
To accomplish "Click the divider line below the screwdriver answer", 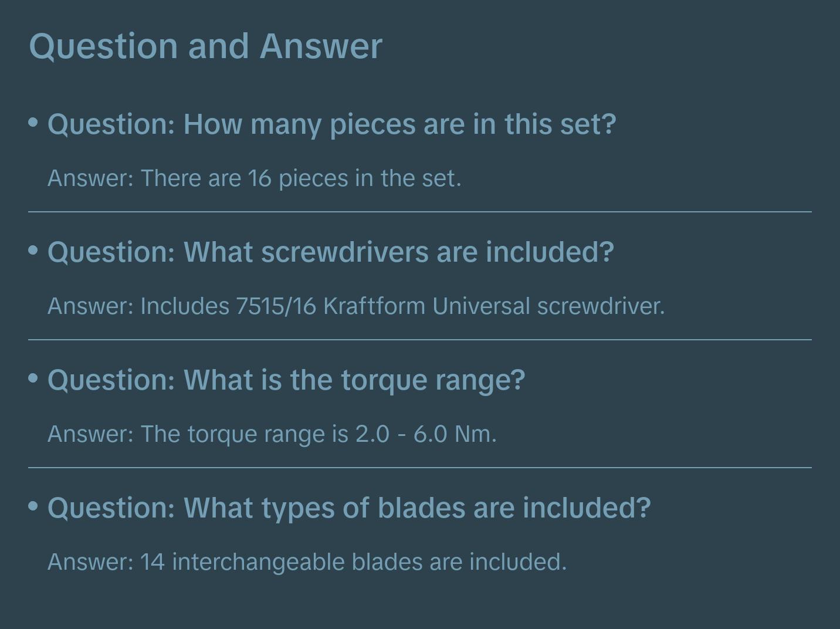I will [420, 340].
